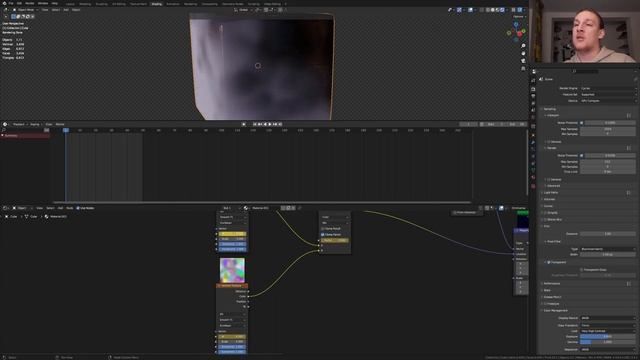
Task: Open Device dropdown showing GPU Compute
Action: [x=608, y=100]
